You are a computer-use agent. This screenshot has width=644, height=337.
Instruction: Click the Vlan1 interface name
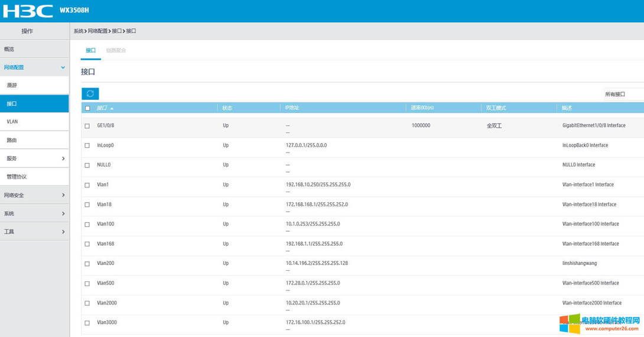[x=103, y=184]
